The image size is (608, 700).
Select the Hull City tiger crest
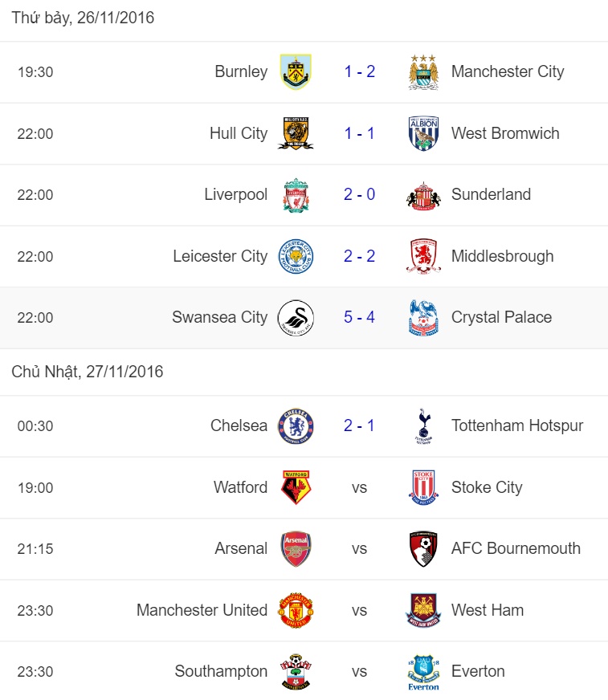(296, 133)
